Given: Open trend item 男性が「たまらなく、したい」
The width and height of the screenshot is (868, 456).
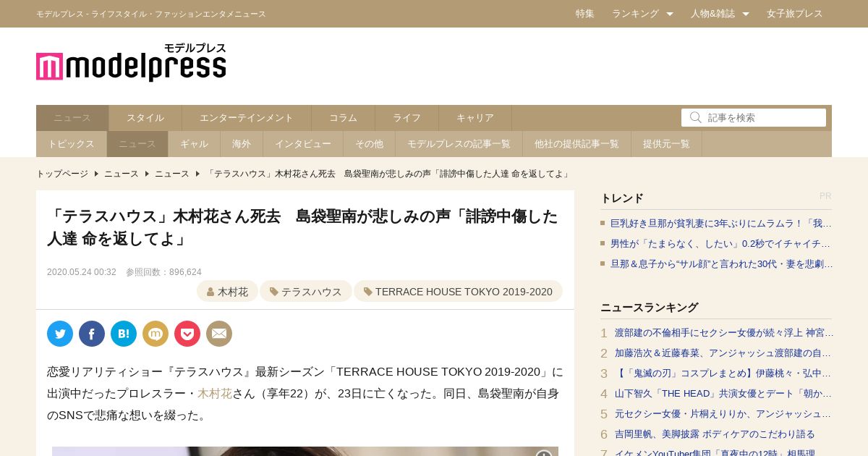Looking at the screenshot, I should pyautogui.click(x=721, y=244).
